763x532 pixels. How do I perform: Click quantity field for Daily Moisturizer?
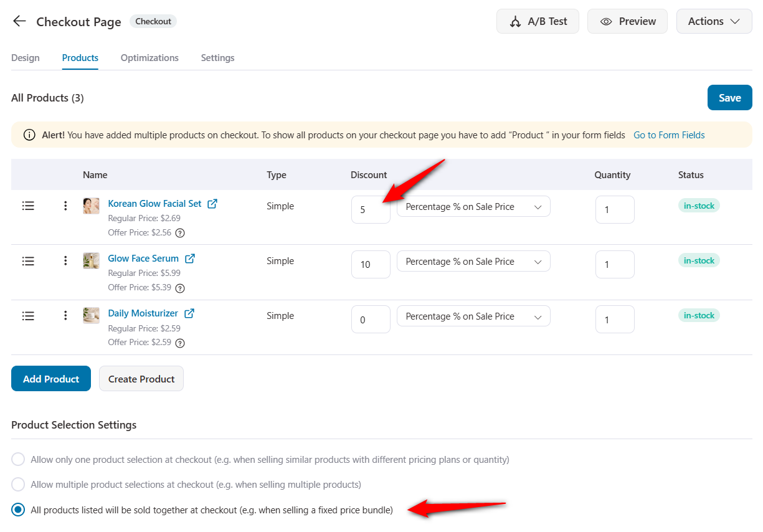615,320
